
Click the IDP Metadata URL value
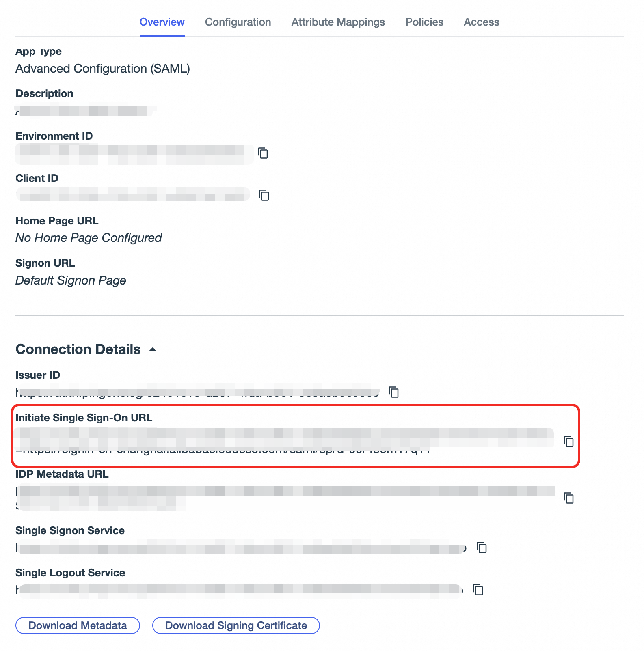click(284, 491)
